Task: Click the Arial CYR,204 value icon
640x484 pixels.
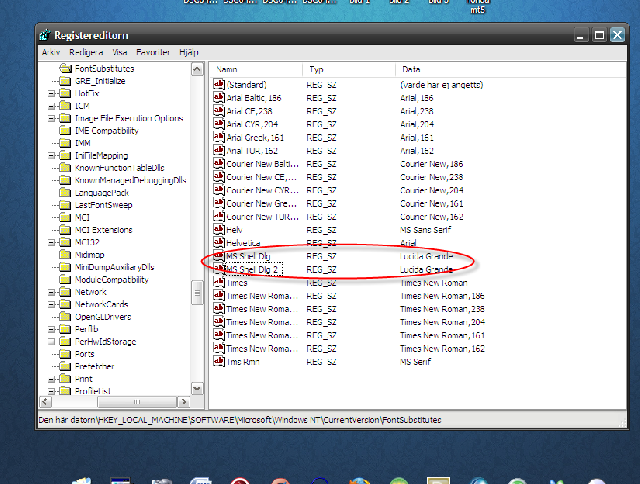Action: click(219, 124)
